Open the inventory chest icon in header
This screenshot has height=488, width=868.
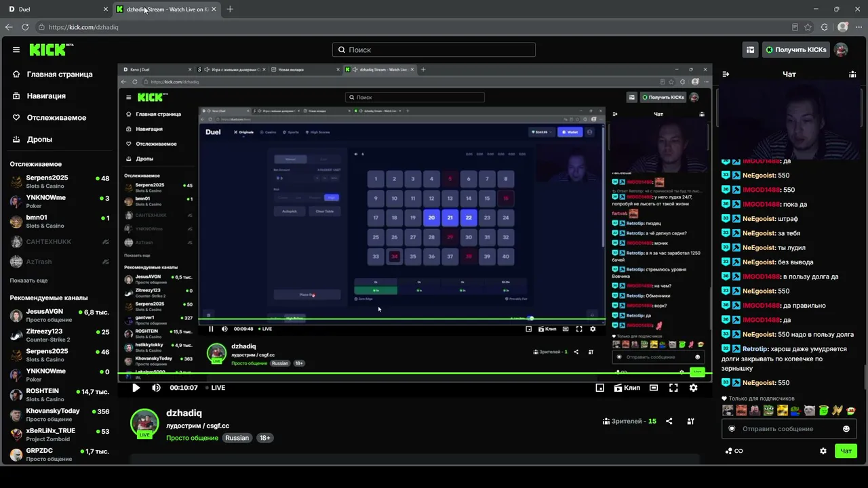[750, 49]
